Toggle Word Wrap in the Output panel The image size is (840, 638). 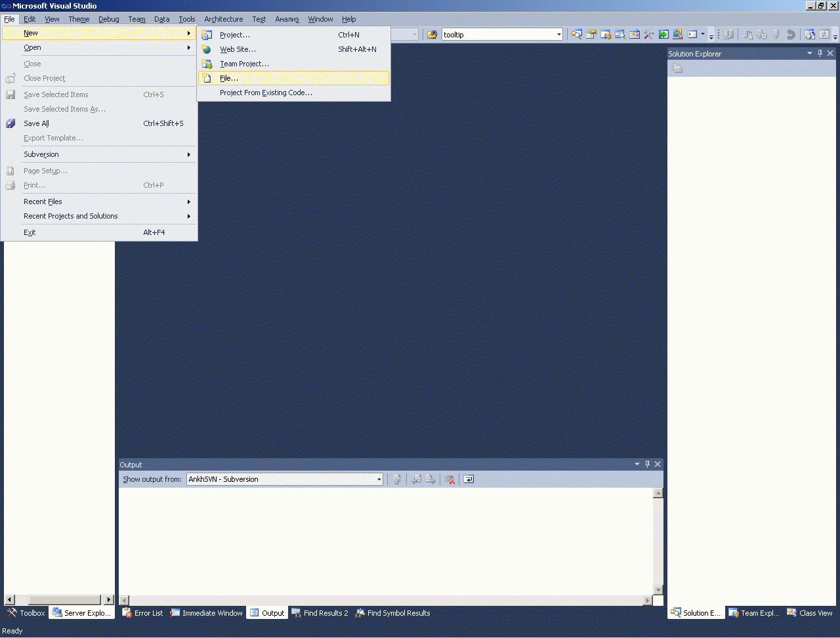(469, 479)
